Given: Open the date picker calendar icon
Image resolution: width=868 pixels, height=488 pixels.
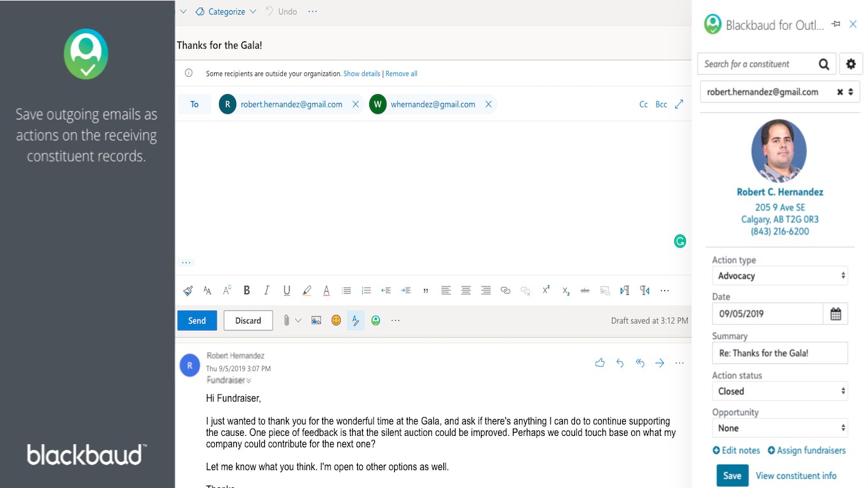Looking at the screenshot, I should [836, 313].
